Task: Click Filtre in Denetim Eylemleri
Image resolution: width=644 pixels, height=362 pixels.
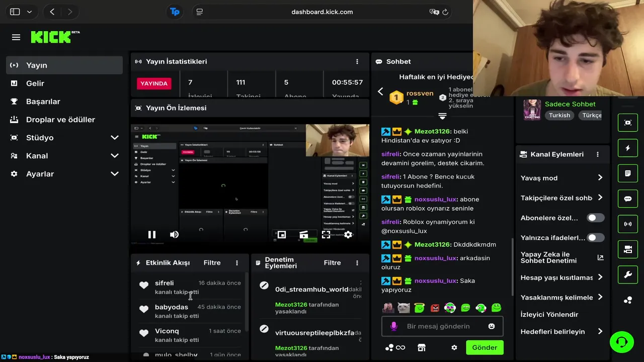Action: point(332,262)
